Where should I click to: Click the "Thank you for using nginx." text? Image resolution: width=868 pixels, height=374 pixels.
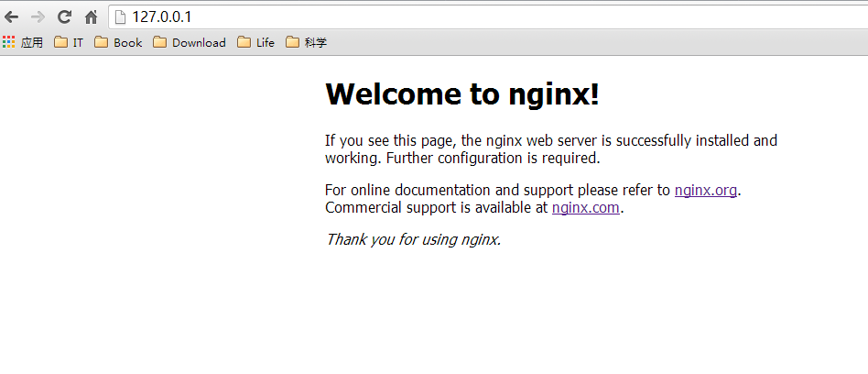pyautogui.click(x=413, y=240)
